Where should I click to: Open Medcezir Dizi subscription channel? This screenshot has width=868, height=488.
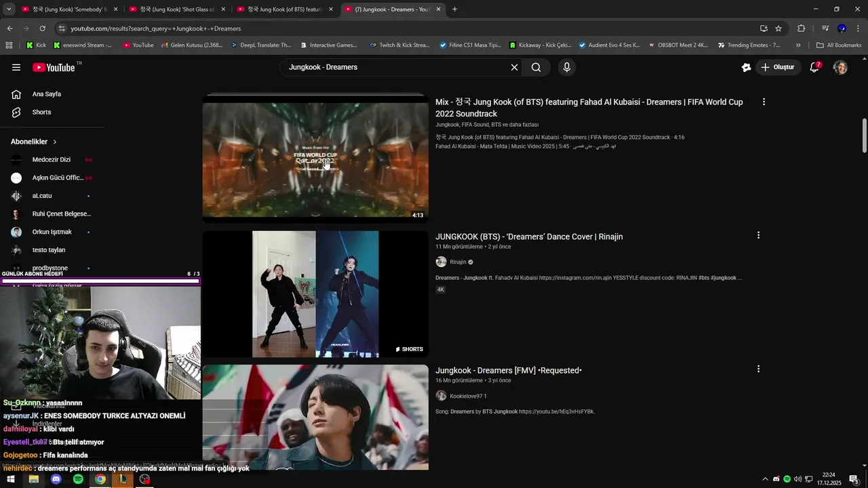click(53, 160)
